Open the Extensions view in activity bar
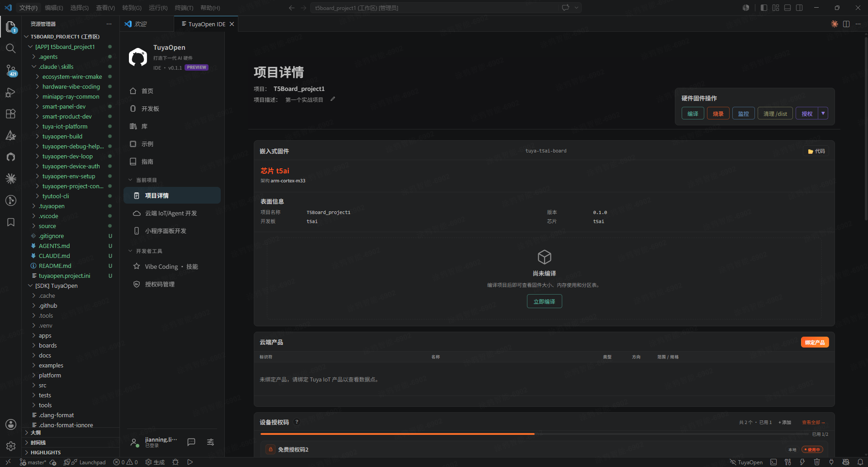The width and height of the screenshot is (868, 467). point(11,114)
